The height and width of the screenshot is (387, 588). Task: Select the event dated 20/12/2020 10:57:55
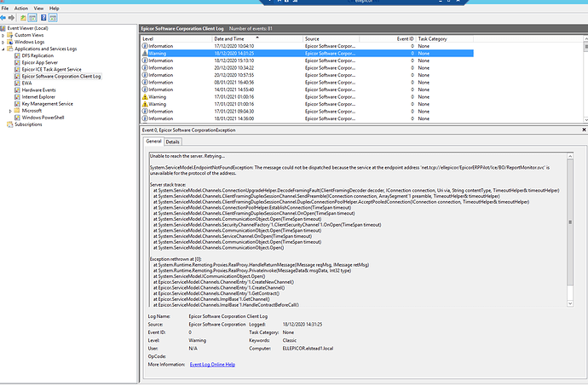[307, 75]
